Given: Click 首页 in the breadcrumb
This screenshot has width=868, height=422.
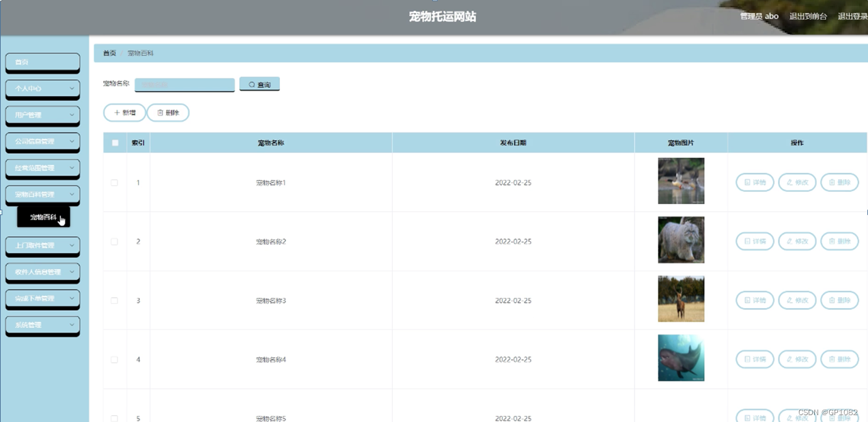Looking at the screenshot, I should pyautogui.click(x=109, y=53).
